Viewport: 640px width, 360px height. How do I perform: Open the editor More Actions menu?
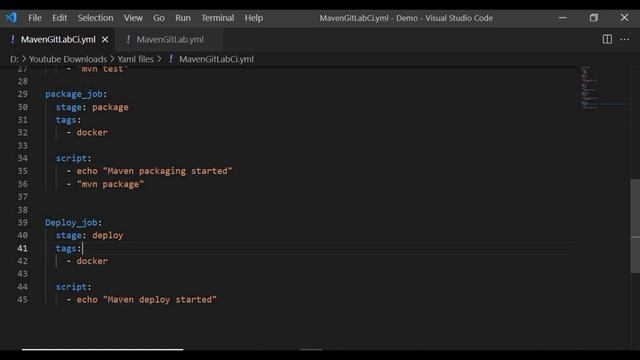coord(624,39)
